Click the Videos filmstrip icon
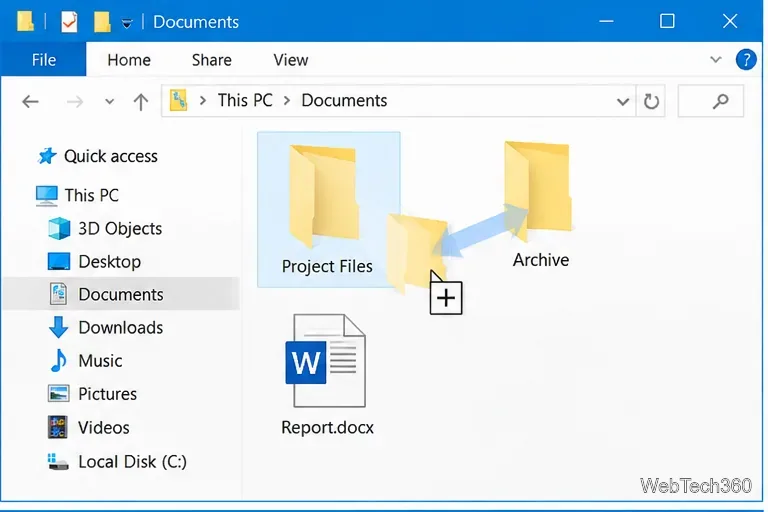This screenshot has width=768, height=512. 57,427
